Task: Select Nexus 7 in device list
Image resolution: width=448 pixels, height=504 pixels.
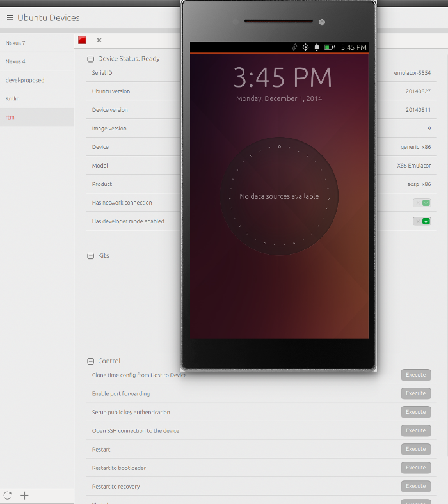Action: (x=36, y=43)
